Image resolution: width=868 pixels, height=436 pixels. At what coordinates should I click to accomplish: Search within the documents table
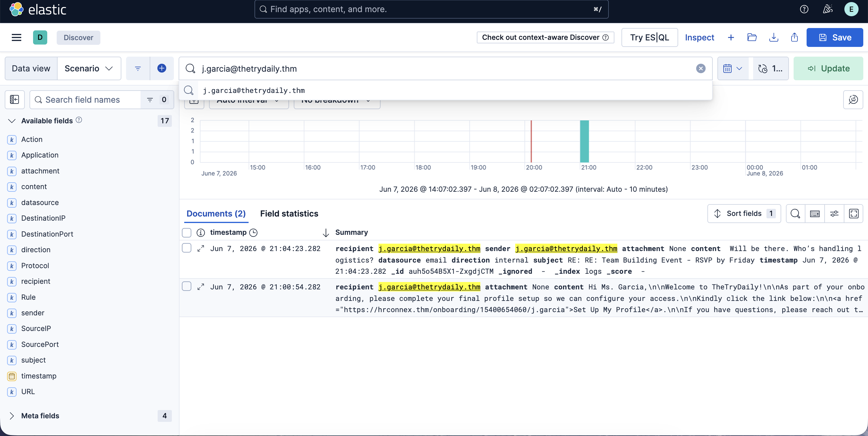tap(795, 214)
